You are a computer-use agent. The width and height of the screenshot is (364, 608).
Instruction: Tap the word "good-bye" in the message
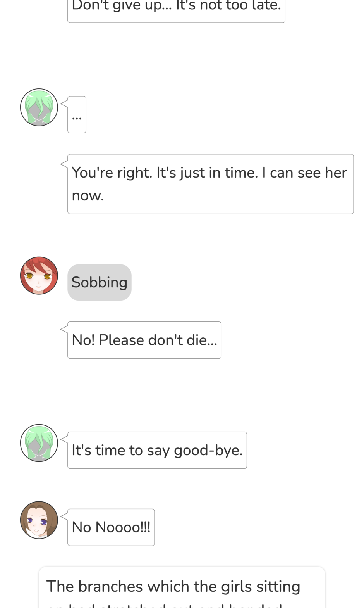coord(208,451)
